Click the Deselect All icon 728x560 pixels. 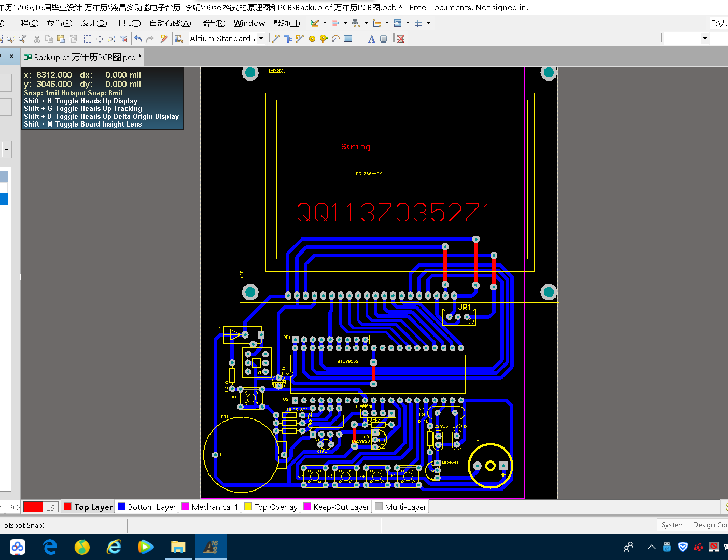111,39
